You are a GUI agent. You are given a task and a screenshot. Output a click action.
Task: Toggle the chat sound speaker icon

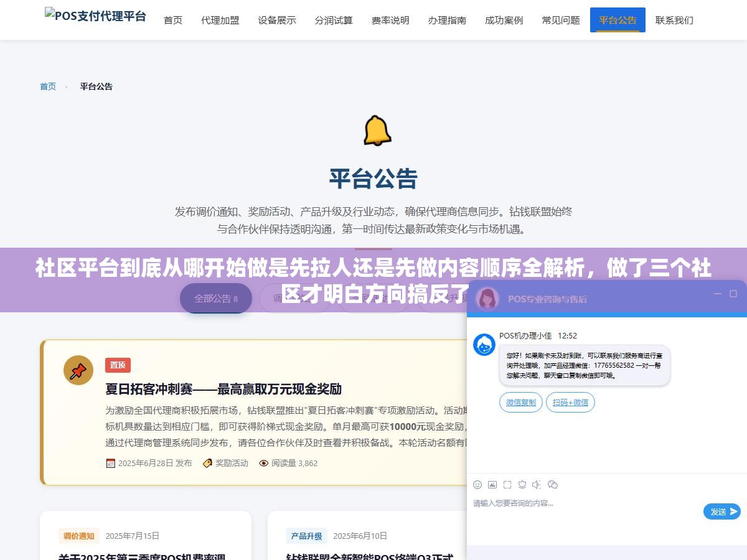pyautogui.click(x=537, y=485)
